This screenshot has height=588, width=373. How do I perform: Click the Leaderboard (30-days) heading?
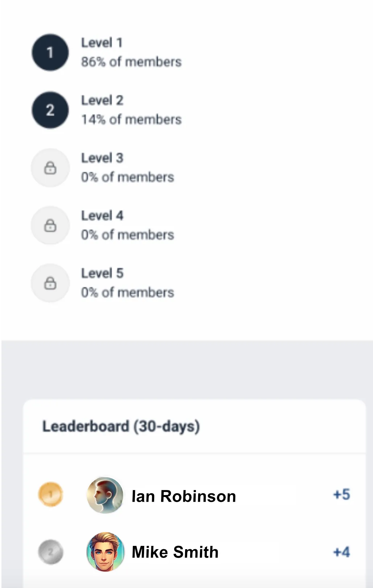point(121,426)
